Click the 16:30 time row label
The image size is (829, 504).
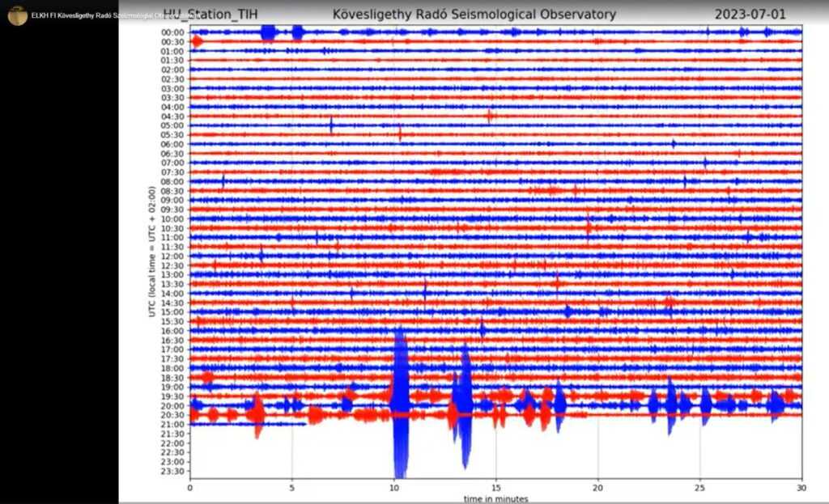172,341
